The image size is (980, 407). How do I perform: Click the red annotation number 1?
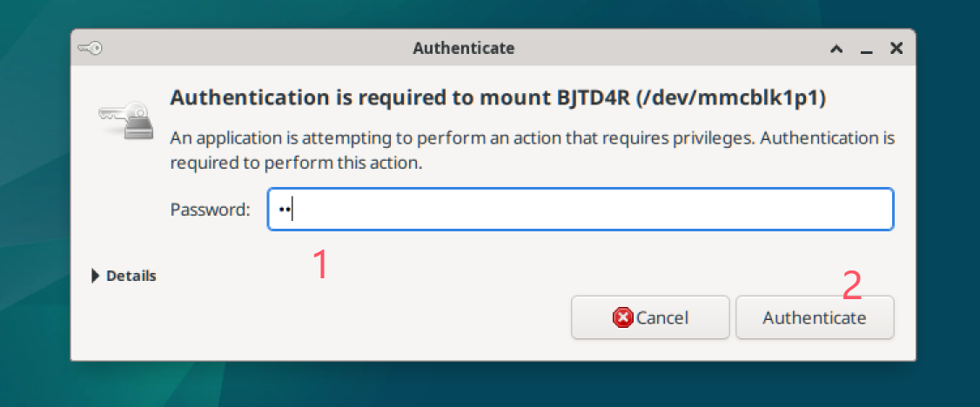pyautogui.click(x=320, y=264)
